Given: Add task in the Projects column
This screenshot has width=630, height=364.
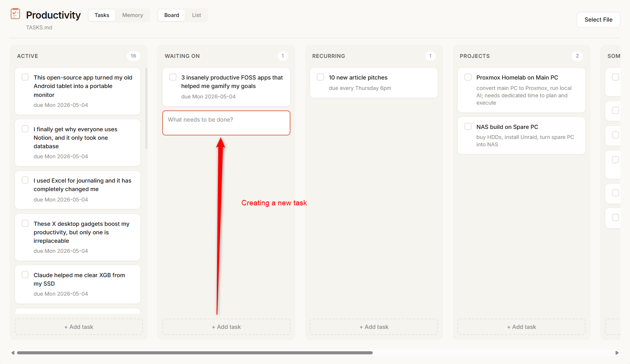Looking at the screenshot, I should (x=521, y=327).
